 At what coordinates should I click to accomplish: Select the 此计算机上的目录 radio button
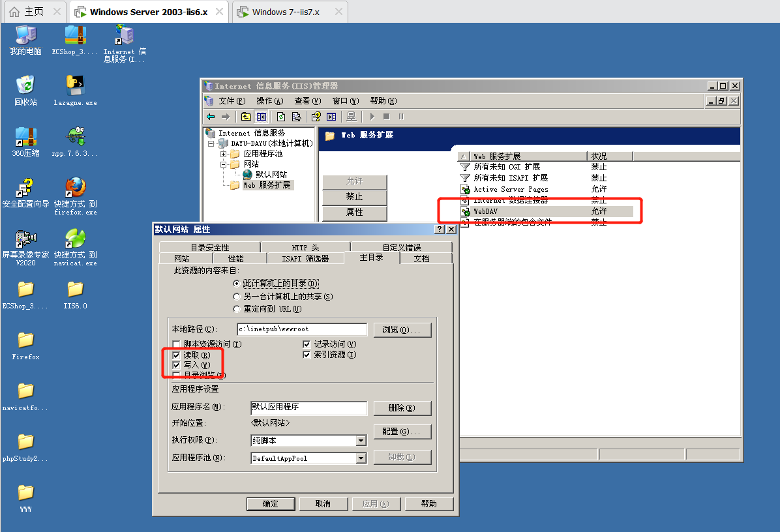237,284
